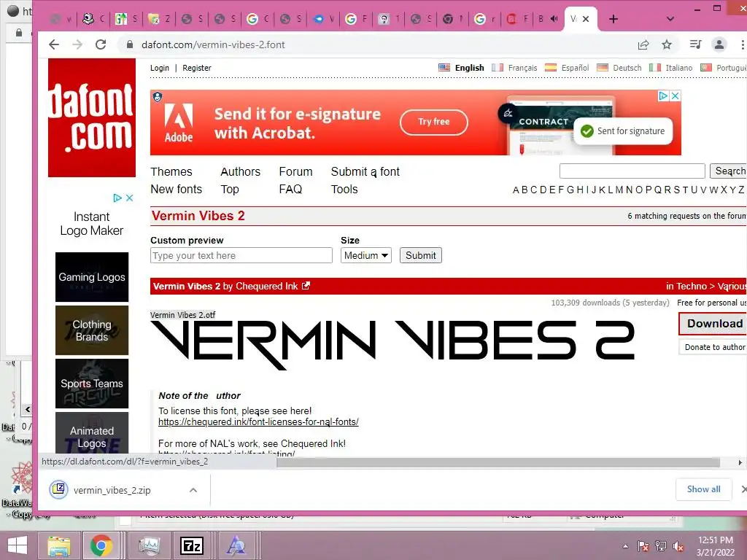Screen dimensions: 747x560
Task: Open File Explorer from taskbar
Action: [x=58, y=545]
